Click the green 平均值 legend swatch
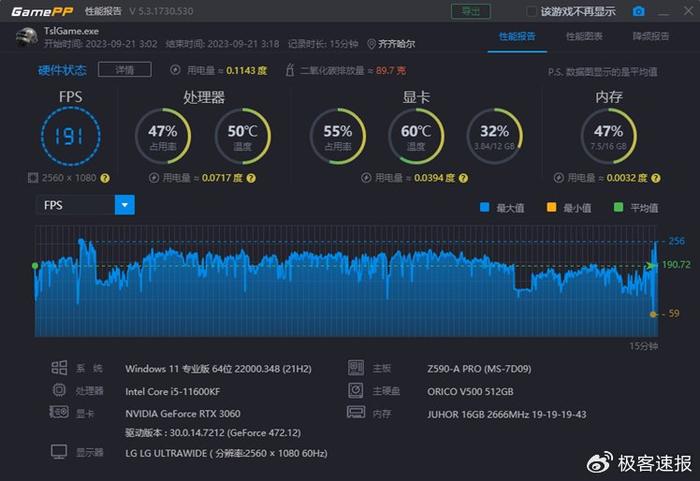The height and width of the screenshot is (481, 700). 618,207
